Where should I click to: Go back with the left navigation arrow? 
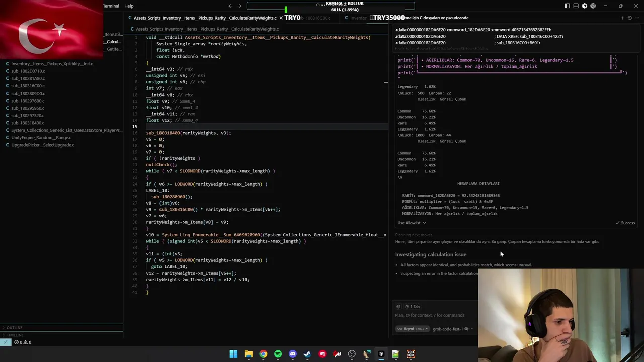point(230,6)
